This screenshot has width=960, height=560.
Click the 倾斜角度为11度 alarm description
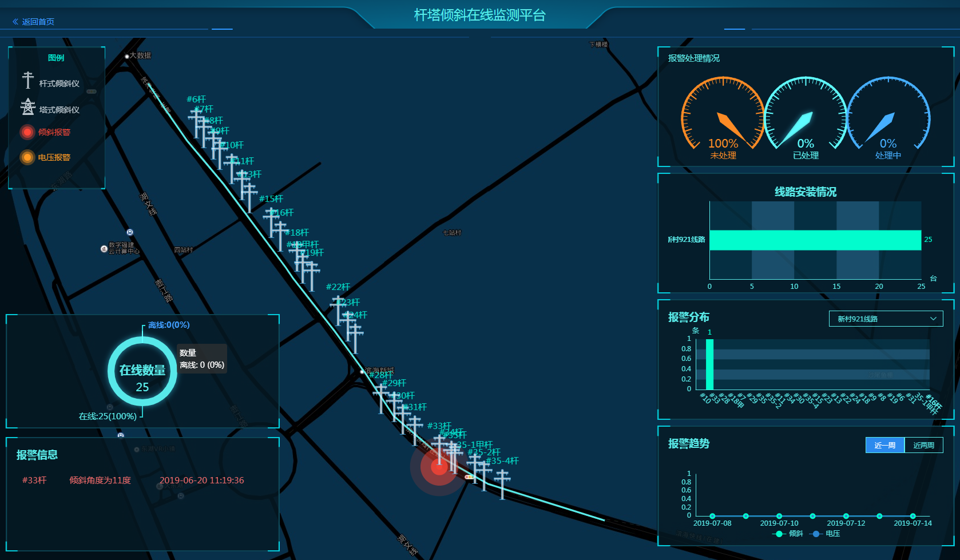tap(100, 480)
